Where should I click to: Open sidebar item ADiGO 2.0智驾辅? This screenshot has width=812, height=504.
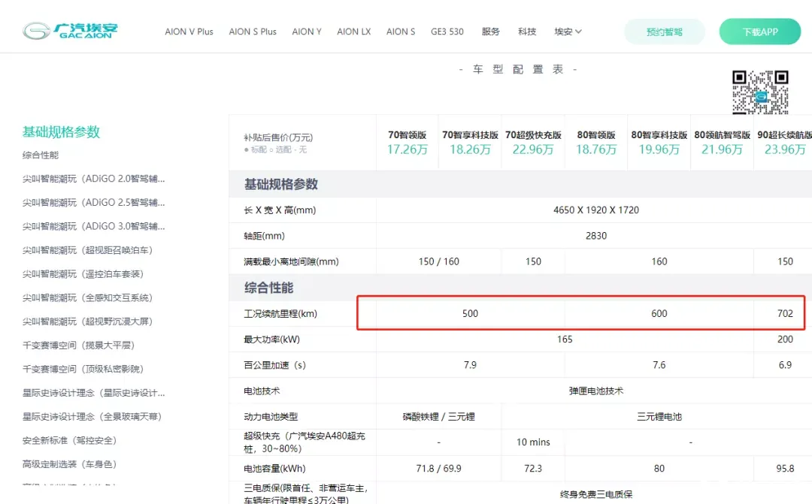[x=94, y=179]
